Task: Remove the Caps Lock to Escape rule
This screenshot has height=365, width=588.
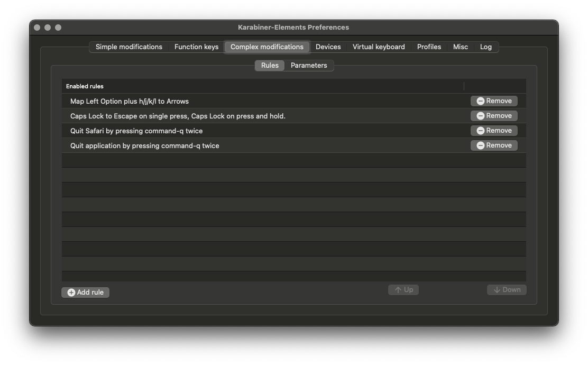Action: coord(494,115)
